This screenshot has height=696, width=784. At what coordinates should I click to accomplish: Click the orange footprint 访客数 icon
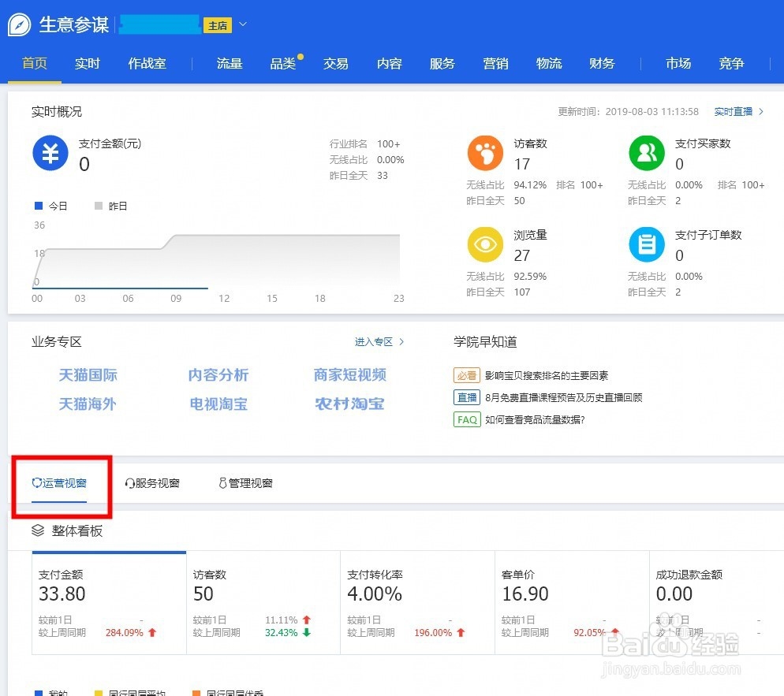pos(485,153)
